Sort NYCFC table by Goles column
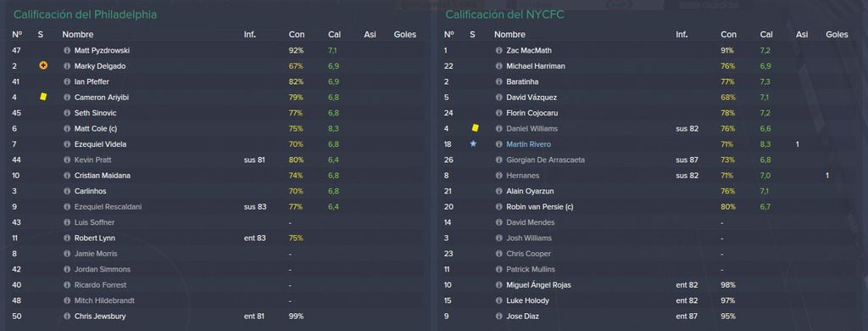The width and height of the screenshot is (868, 331). tap(837, 35)
